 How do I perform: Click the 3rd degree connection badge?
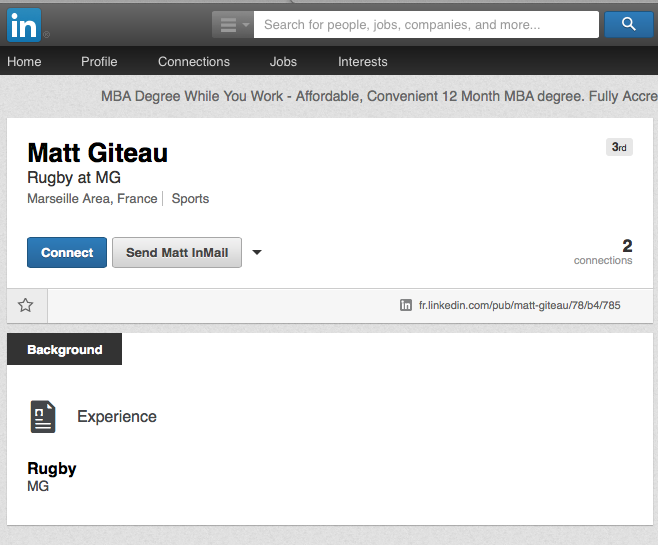[619, 147]
